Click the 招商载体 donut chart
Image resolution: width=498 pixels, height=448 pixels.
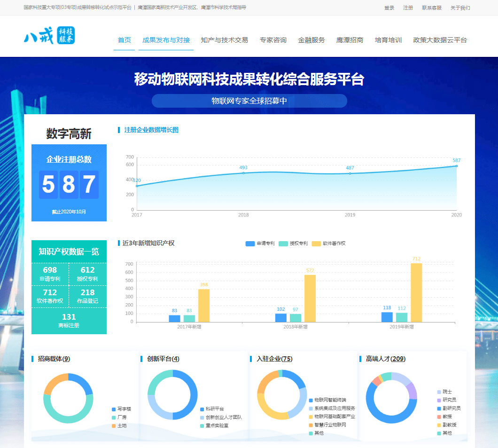(68, 398)
